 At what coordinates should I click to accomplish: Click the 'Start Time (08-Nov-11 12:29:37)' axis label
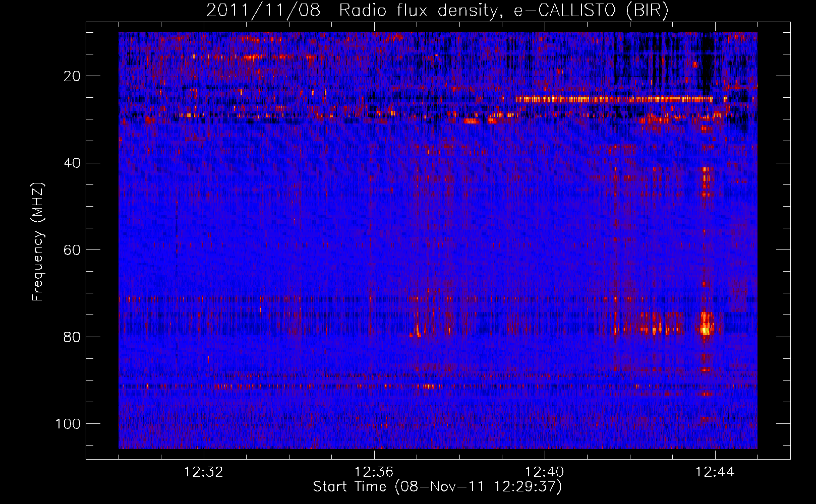(x=437, y=487)
